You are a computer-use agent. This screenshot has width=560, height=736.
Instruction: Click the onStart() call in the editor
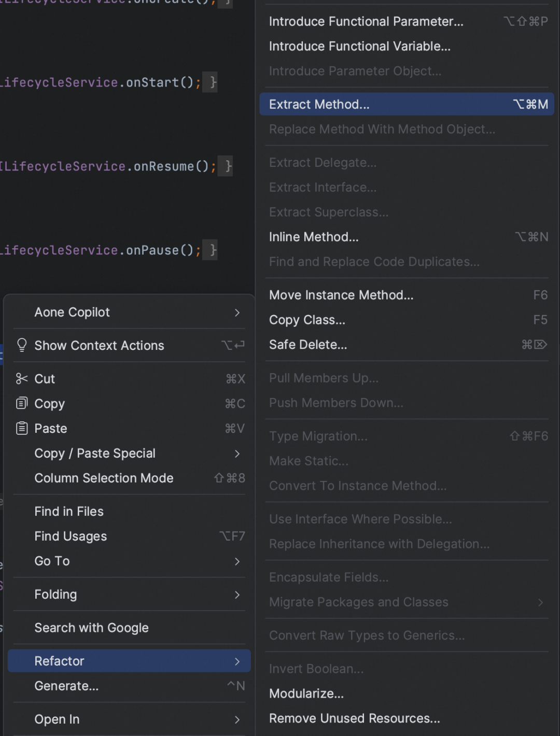(x=160, y=82)
